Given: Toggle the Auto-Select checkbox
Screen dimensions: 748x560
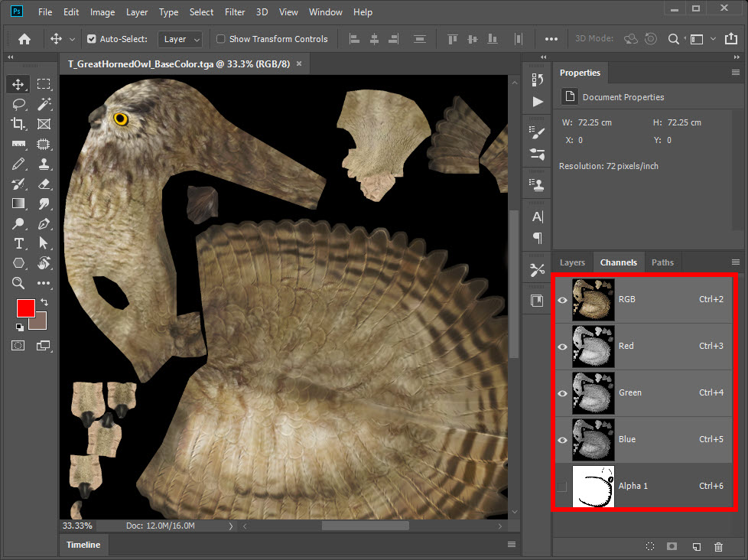Looking at the screenshot, I should [92, 39].
